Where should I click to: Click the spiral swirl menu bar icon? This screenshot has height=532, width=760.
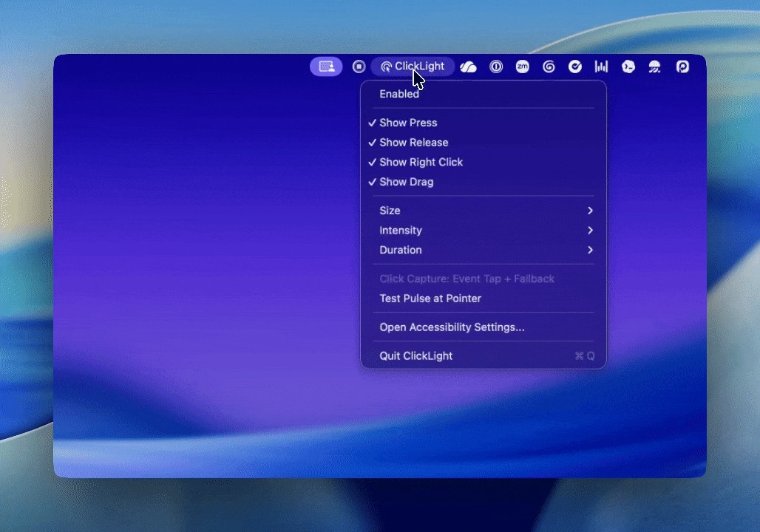click(549, 66)
